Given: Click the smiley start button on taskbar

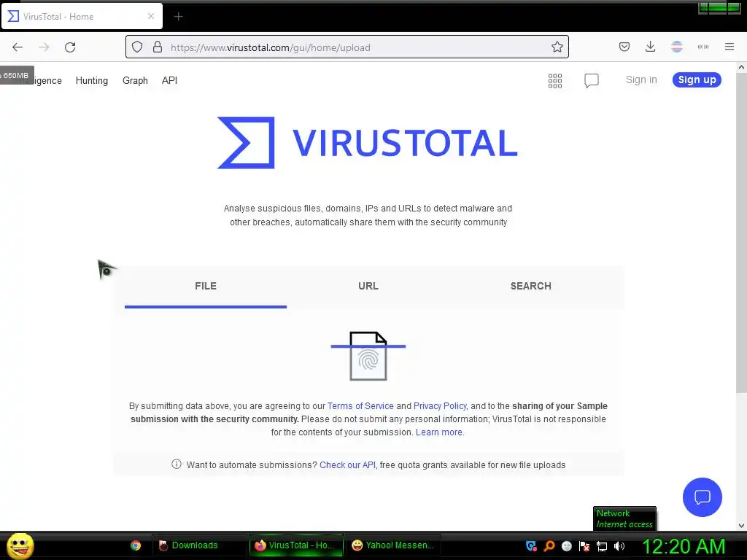Looking at the screenshot, I should click(20, 545).
